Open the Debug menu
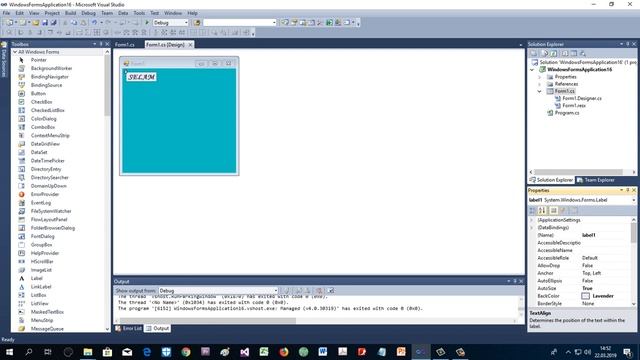This screenshot has height=360, width=640. coord(88,13)
